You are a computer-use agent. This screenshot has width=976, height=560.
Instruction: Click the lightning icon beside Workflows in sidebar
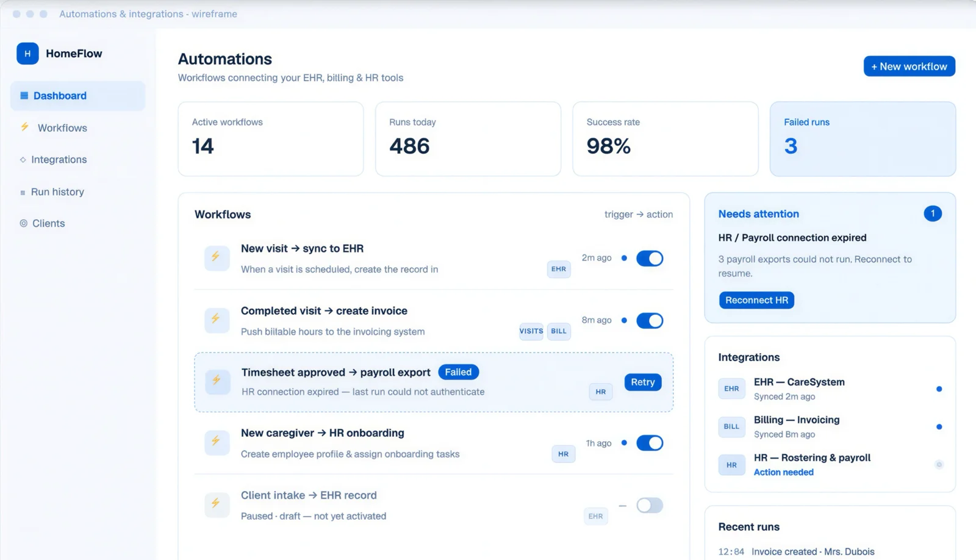click(x=25, y=127)
